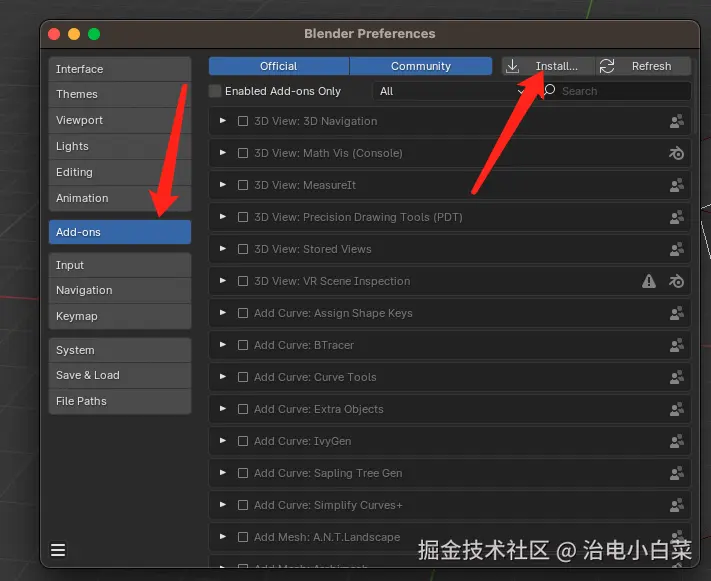Open Save & Load preferences
The image size is (711, 581).
[x=120, y=375]
